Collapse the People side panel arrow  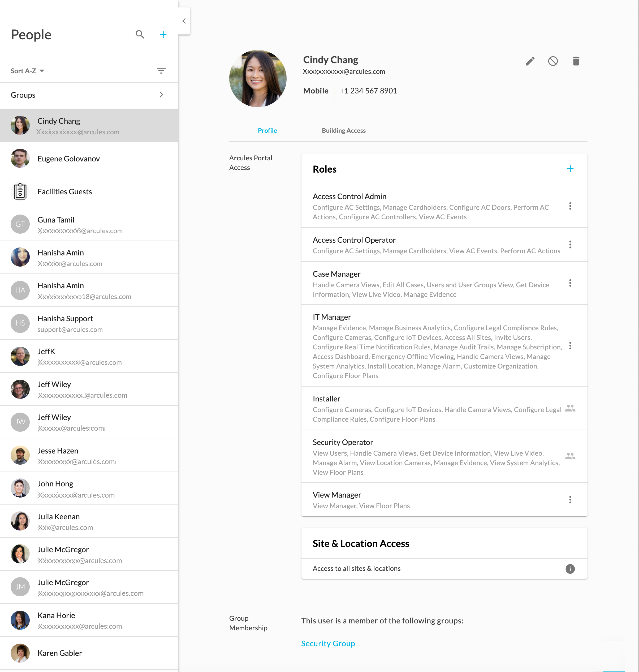[x=184, y=21]
